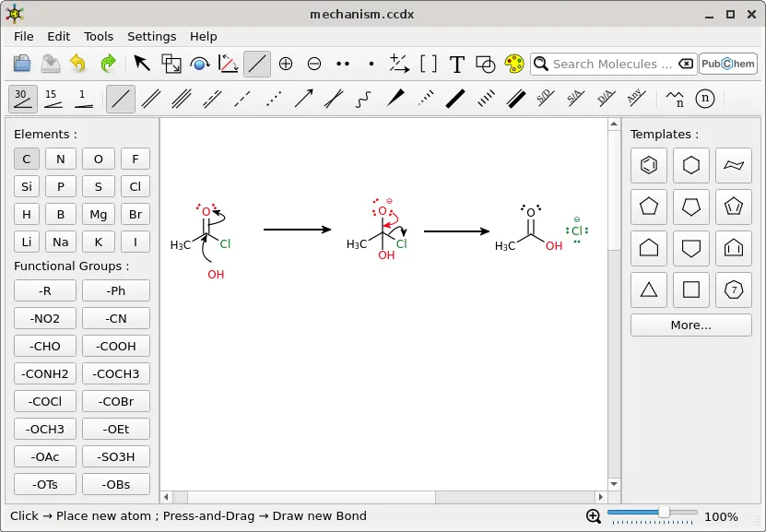The width and height of the screenshot is (766, 532).
Task: Choose the lone pair electrons tool
Action: tap(343, 64)
